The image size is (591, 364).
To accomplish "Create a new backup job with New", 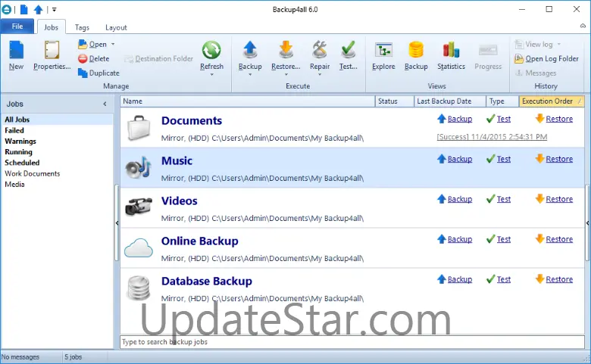I will [16, 56].
